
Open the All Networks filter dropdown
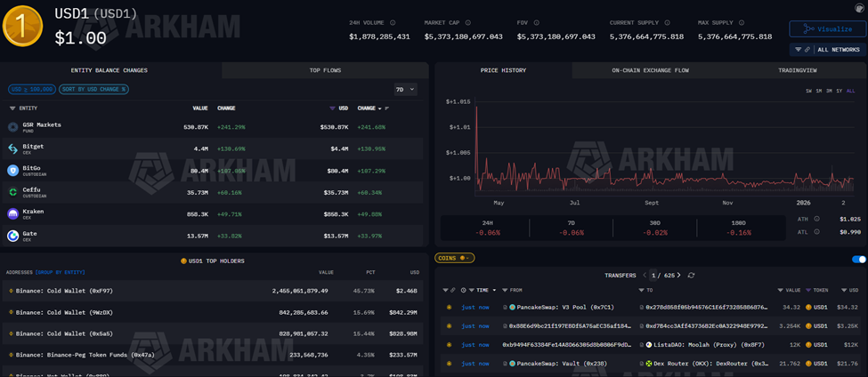(827, 50)
